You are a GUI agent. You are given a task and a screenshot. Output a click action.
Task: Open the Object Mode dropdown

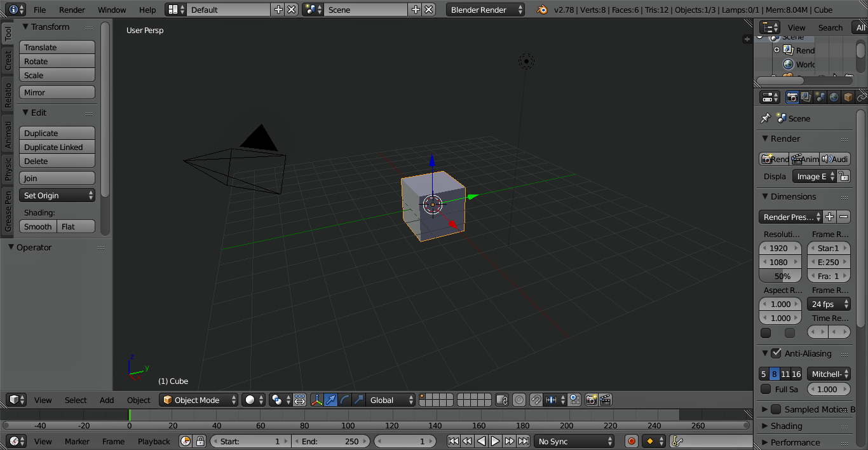click(x=198, y=400)
